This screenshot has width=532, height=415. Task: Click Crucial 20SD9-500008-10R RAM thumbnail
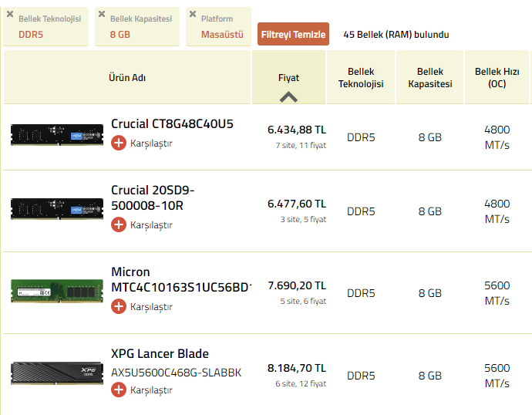coord(57,209)
